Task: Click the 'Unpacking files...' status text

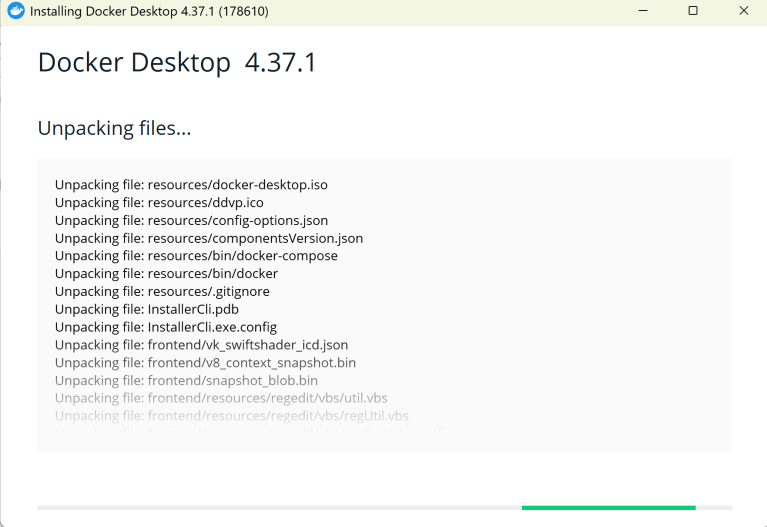Action: click(114, 128)
